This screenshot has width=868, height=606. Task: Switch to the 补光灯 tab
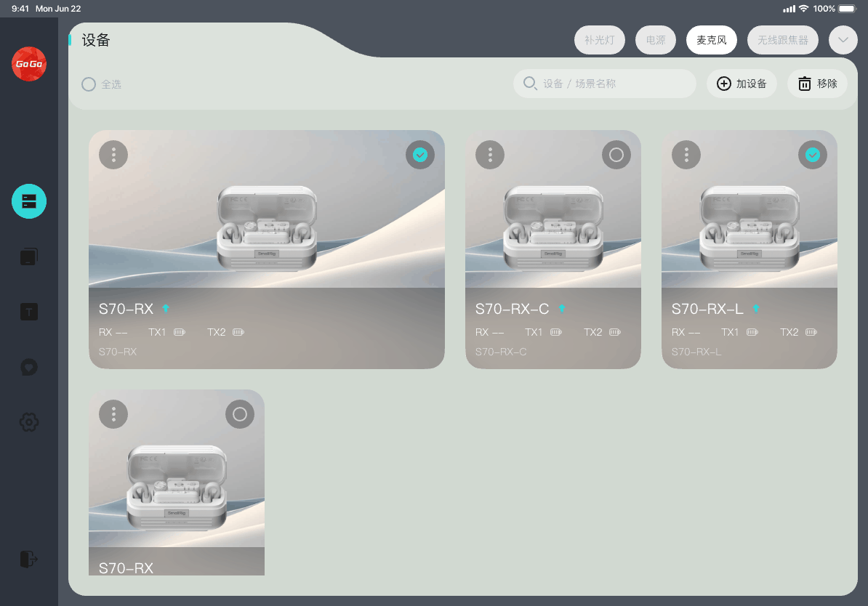[x=600, y=40]
